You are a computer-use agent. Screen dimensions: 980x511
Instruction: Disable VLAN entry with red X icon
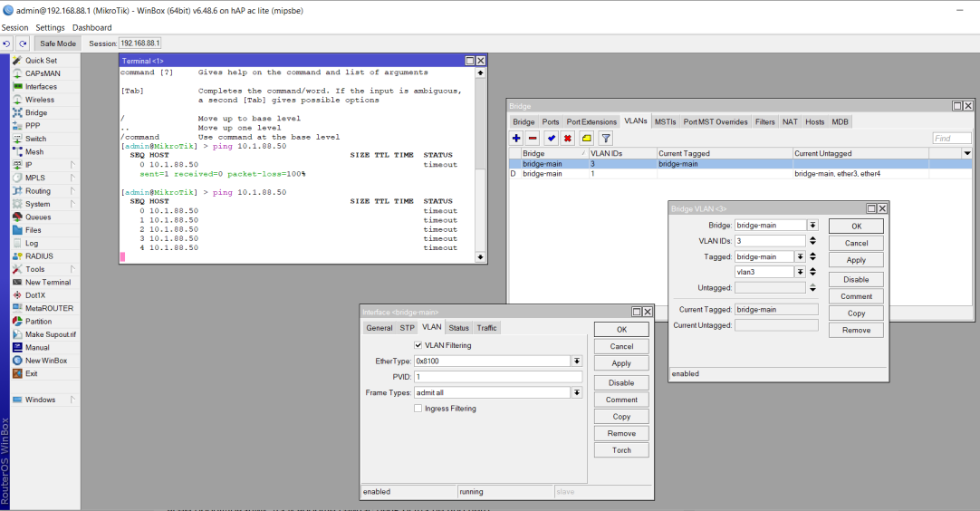[x=568, y=139]
